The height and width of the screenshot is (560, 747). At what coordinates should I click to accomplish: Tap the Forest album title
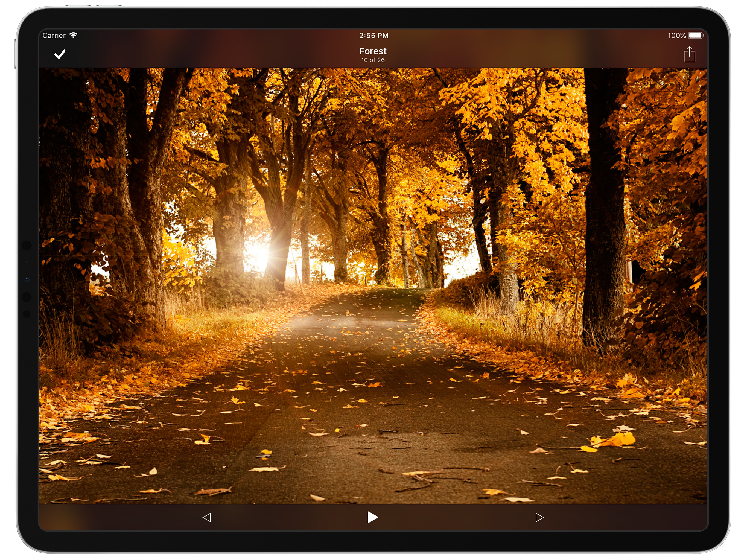pyautogui.click(x=373, y=51)
